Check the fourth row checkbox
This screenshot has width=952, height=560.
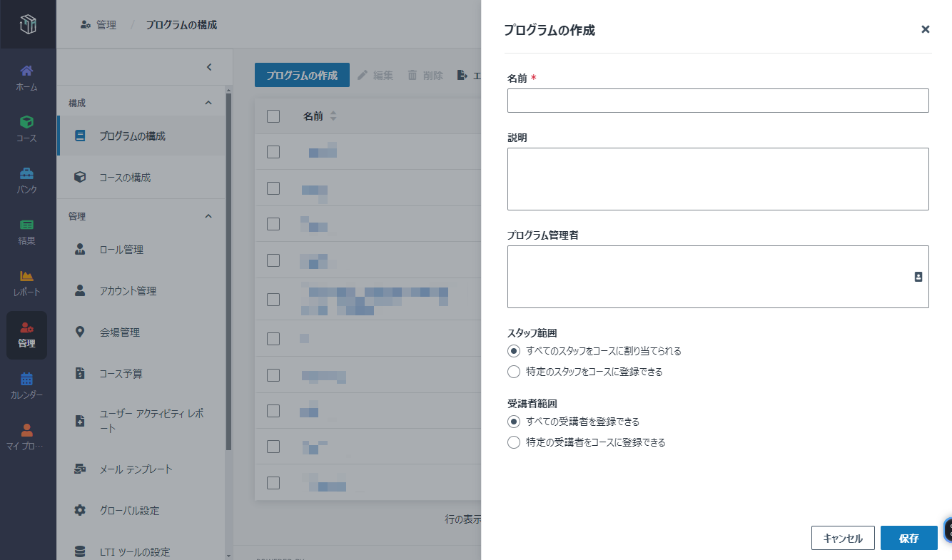coord(273,260)
